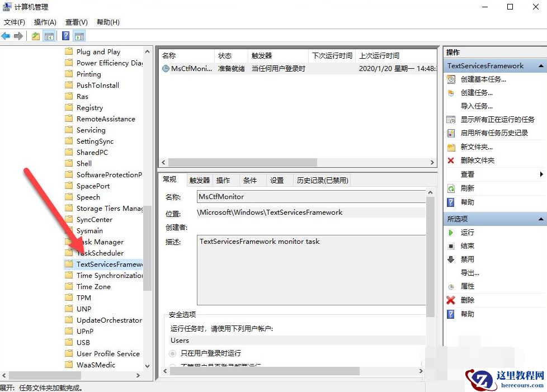Image resolution: width=547 pixels, height=392 pixels.
Task: Select the 只在用户登录时运行 radio button
Action: 172,353
